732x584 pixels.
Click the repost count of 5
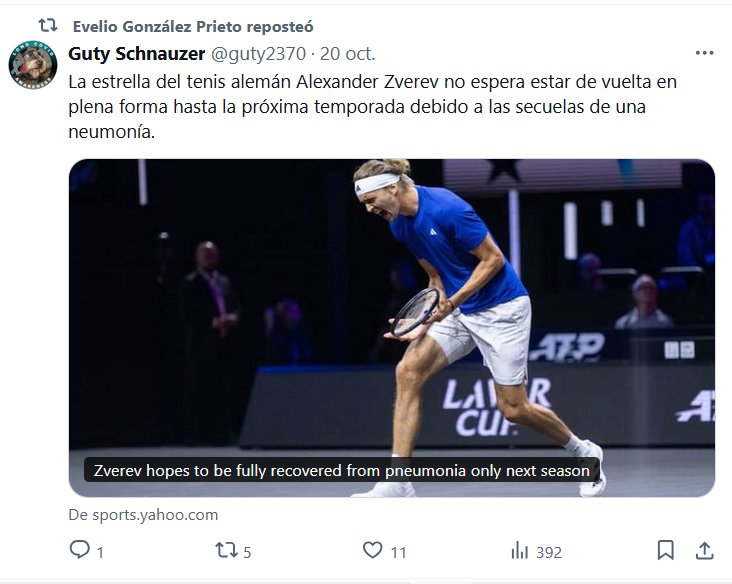247,552
